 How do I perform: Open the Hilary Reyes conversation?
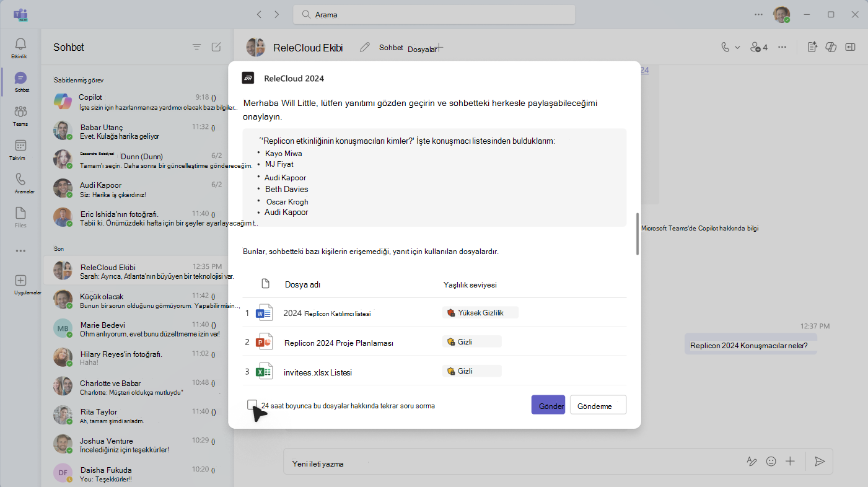(x=138, y=358)
